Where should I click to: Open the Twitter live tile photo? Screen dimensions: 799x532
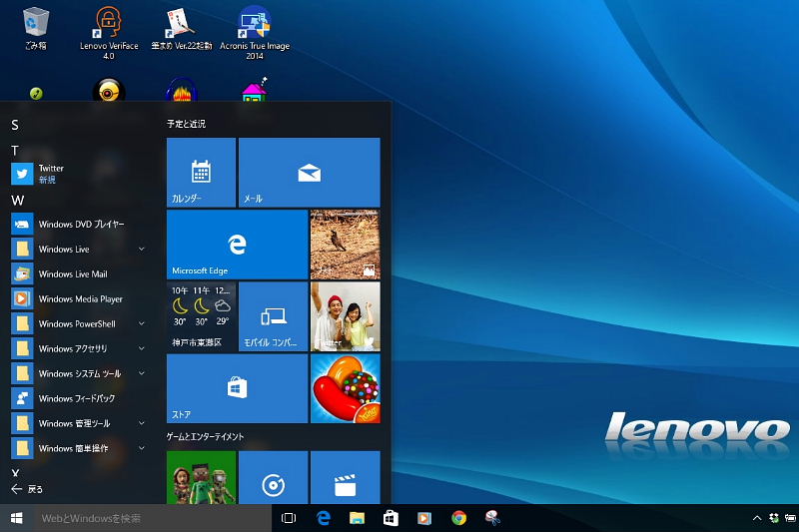346,316
